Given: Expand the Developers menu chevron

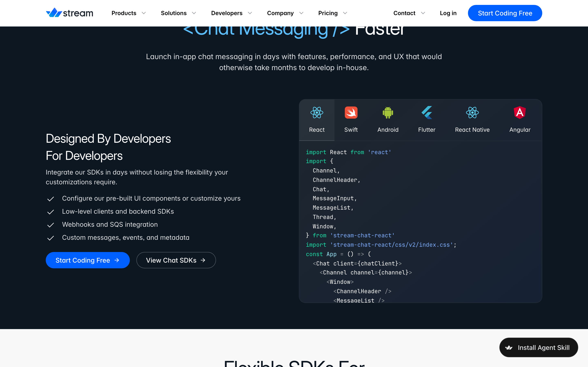Looking at the screenshot, I should tap(250, 13).
